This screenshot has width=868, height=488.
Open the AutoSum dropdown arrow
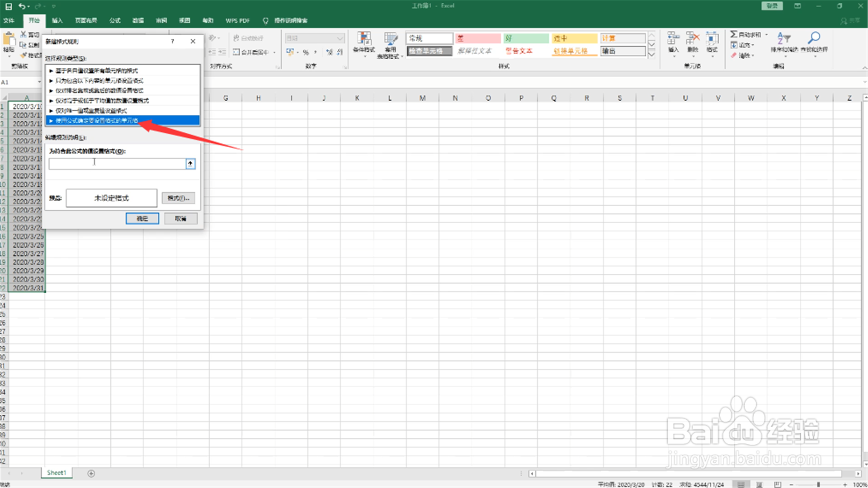click(x=767, y=34)
